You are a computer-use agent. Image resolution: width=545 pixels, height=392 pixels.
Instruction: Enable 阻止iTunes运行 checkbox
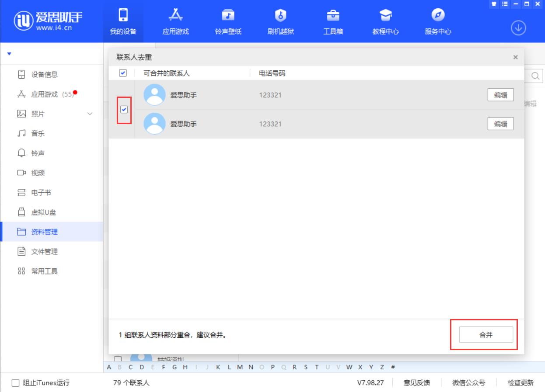click(15, 383)
